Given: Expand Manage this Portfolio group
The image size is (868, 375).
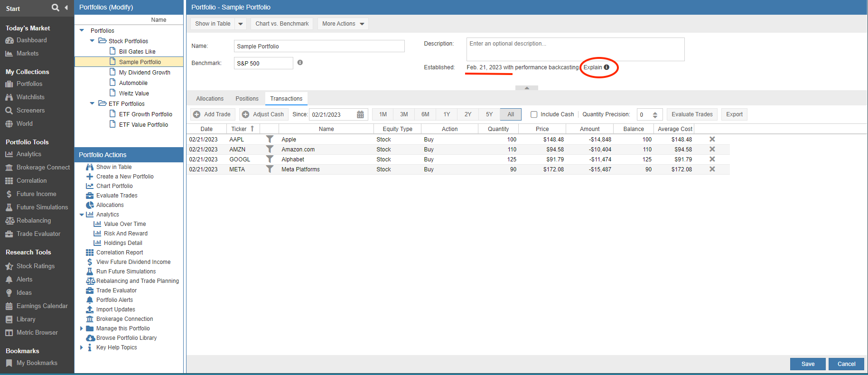Looking at the screenshot, I should tap(82, 328).
